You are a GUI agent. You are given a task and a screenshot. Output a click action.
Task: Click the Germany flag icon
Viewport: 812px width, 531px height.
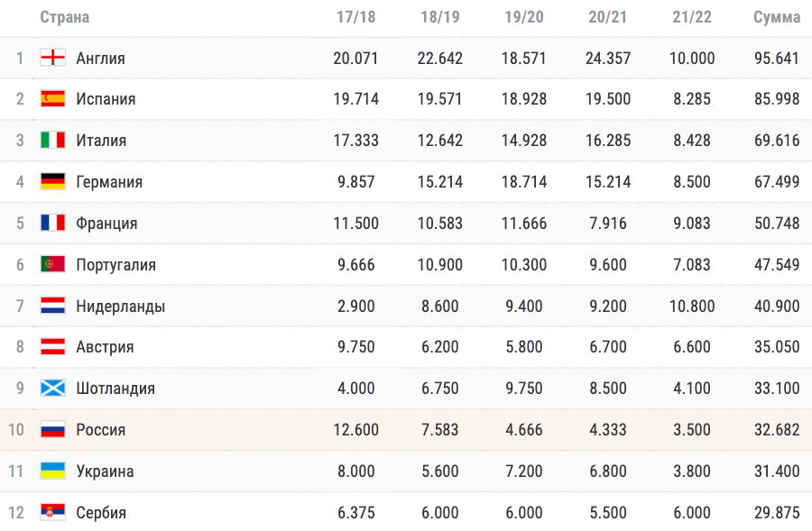53,182
